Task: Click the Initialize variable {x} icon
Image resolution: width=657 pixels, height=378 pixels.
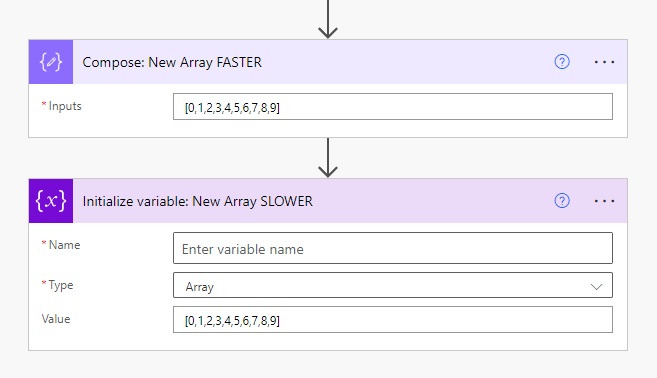Action: [51, 201]
